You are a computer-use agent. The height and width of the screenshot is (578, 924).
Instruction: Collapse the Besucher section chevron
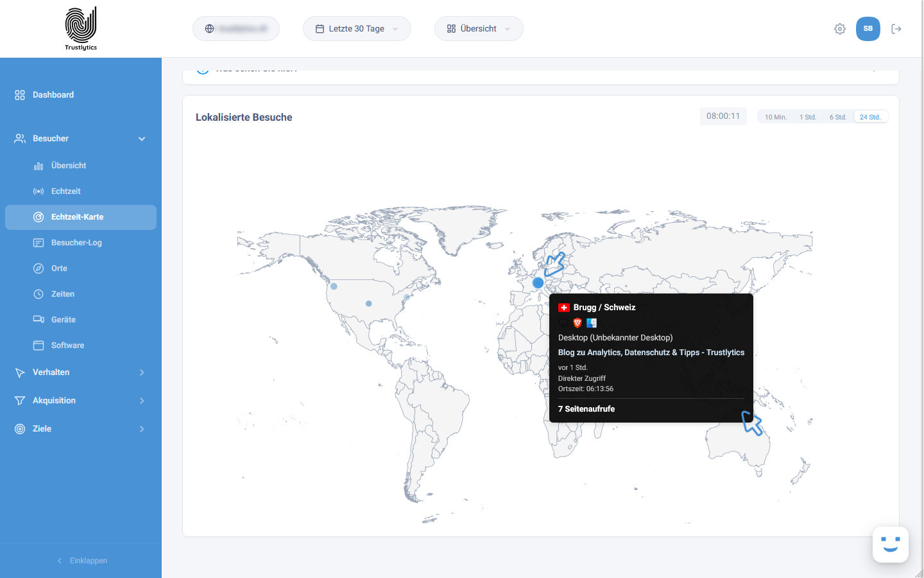(142, 139)
